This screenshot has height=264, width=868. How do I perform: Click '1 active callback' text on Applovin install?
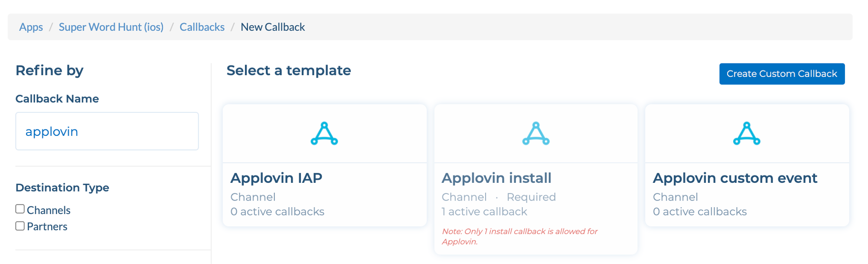click(484, 211)
